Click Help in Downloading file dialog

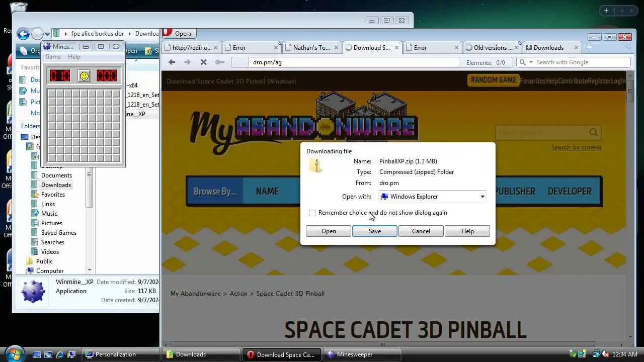click(x=467, y=231)
